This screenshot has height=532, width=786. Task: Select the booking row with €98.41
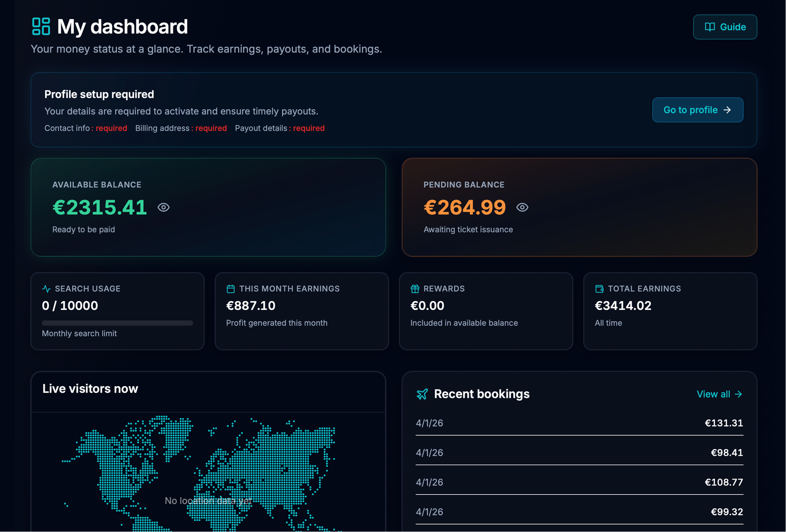point(579,452)
